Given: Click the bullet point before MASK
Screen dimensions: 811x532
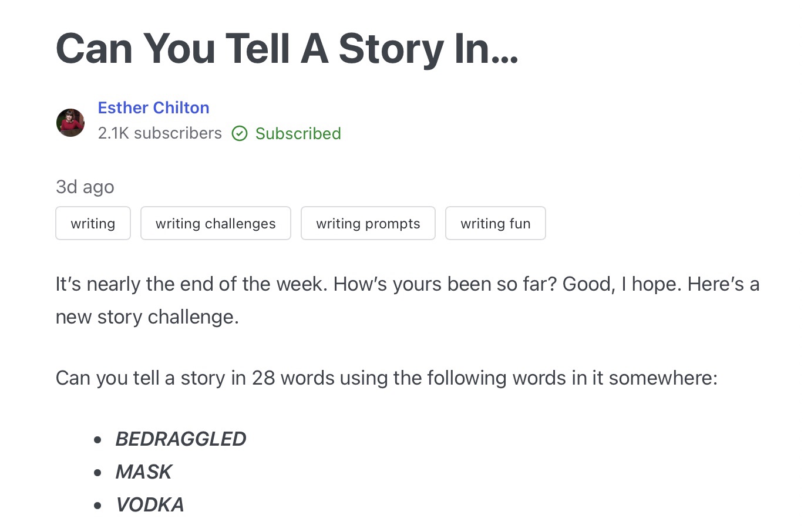Looking at the screenshot, I should tap(97, 472).
